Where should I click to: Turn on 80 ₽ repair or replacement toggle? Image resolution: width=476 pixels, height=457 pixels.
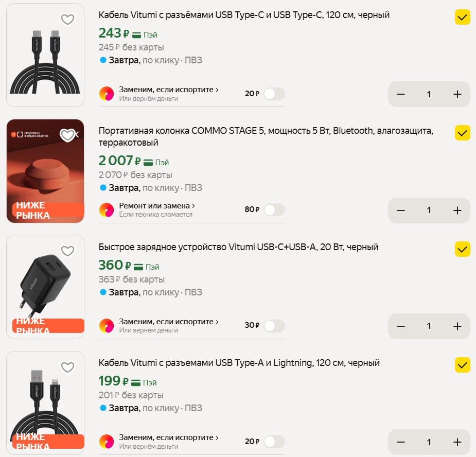[x=274, y=210]
